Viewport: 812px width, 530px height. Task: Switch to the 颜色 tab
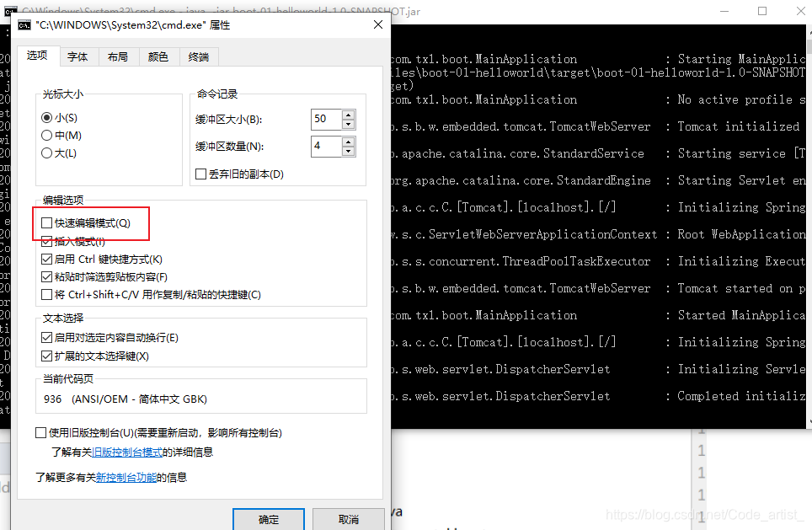click(158, 57)
